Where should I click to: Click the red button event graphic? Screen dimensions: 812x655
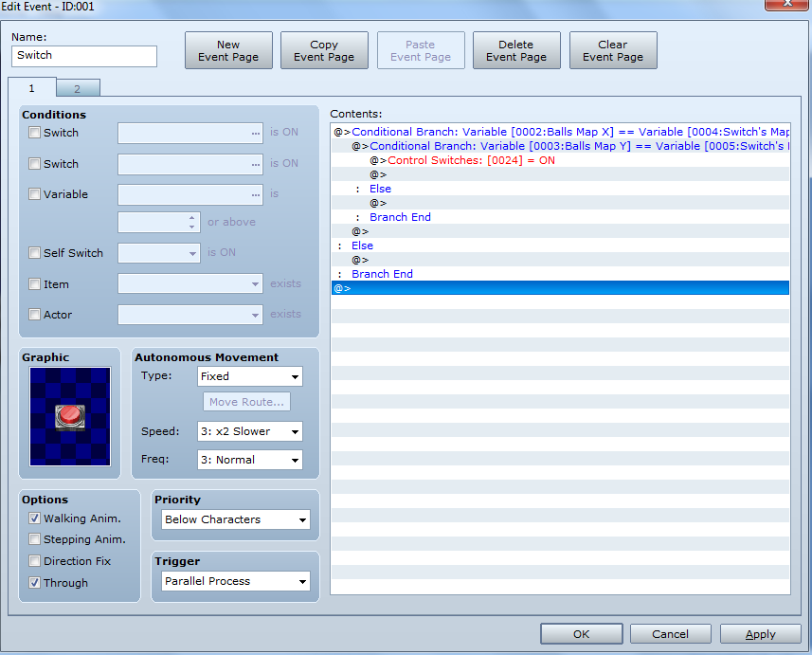(69, 415)
